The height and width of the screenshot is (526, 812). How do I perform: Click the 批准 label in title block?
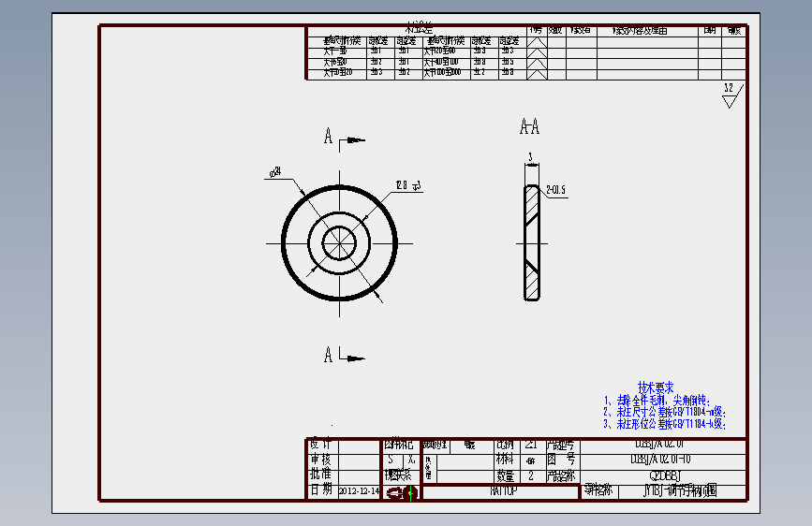click(x=320, y=474)
